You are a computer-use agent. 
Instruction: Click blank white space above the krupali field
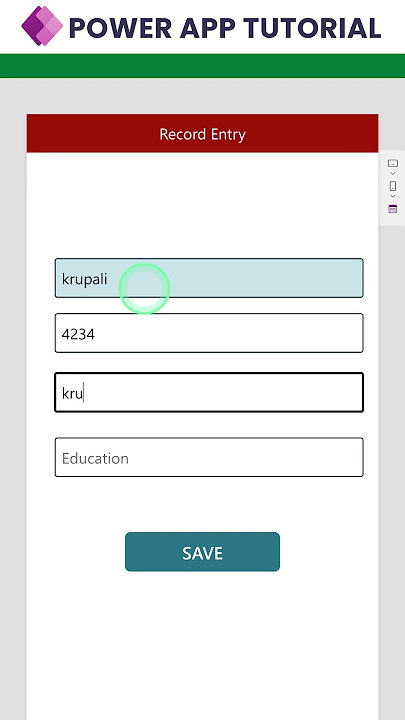point(202,204)
